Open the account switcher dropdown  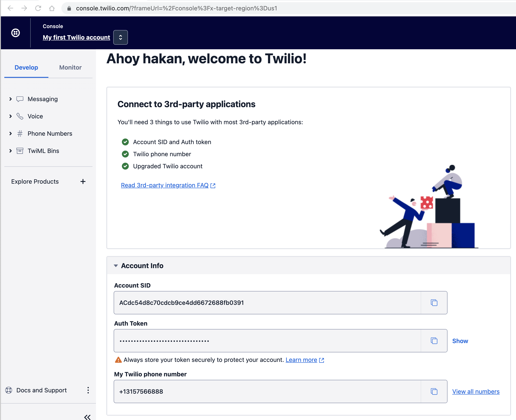pos(121,38)
